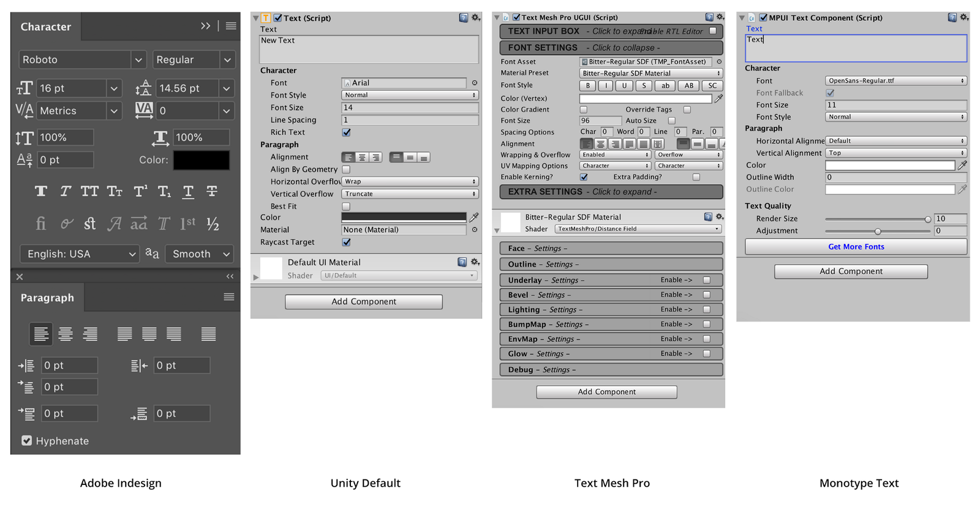Enable the Underlay settings checkbox
This screenshot has height=507, width=980.
coord(706,280)
